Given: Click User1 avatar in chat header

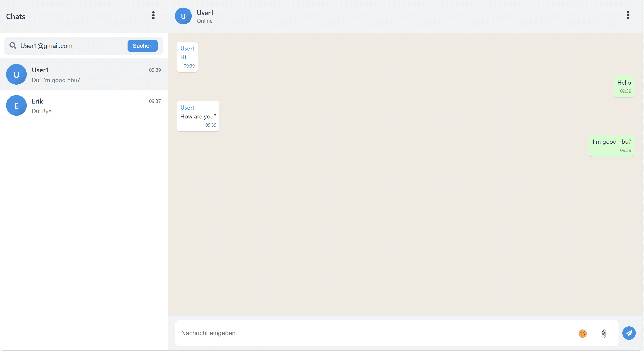Looking at the screenshot, I should [183, 16].
